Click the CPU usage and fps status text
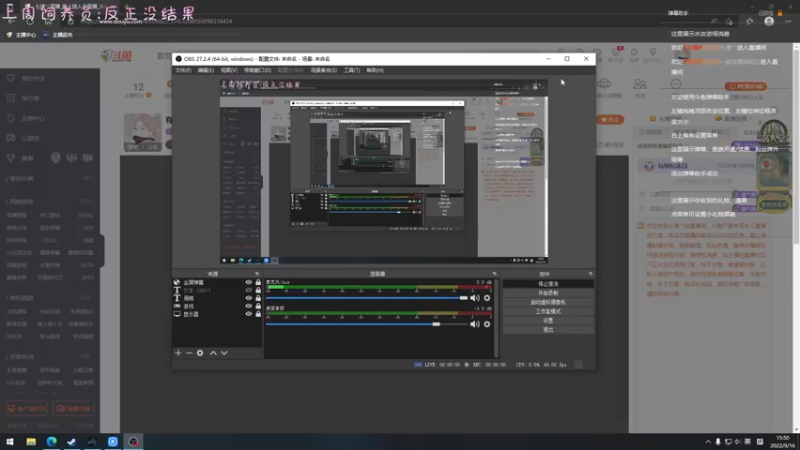Image resolution: width=800 pixels, height=450 pixels. point(541,365)
